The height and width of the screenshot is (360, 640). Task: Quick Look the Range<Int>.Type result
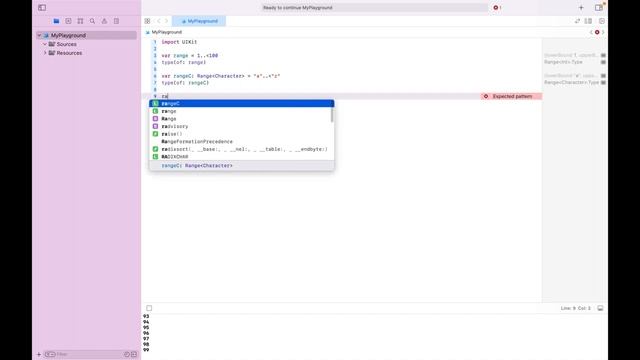click(603, 62)
